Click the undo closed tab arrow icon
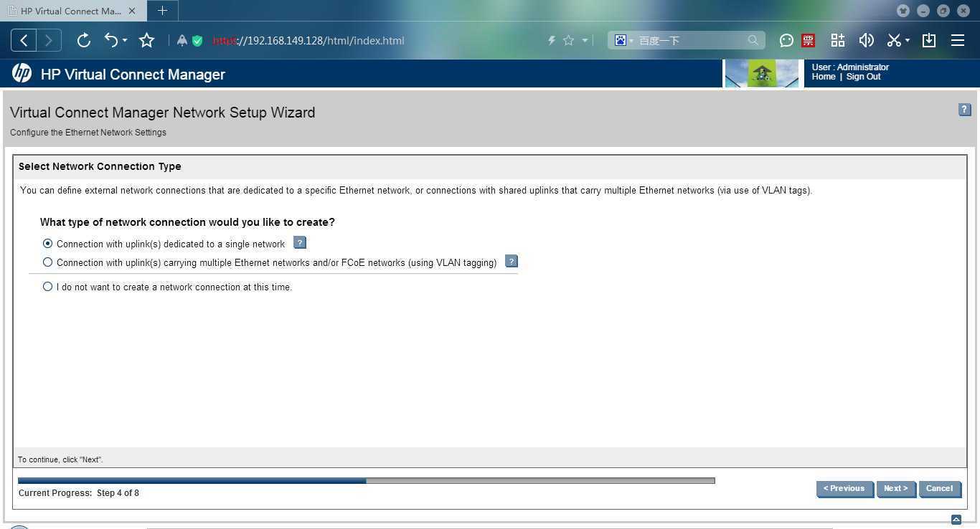The image size is (980, 529). pyautogui.click(x=111, y=40)
